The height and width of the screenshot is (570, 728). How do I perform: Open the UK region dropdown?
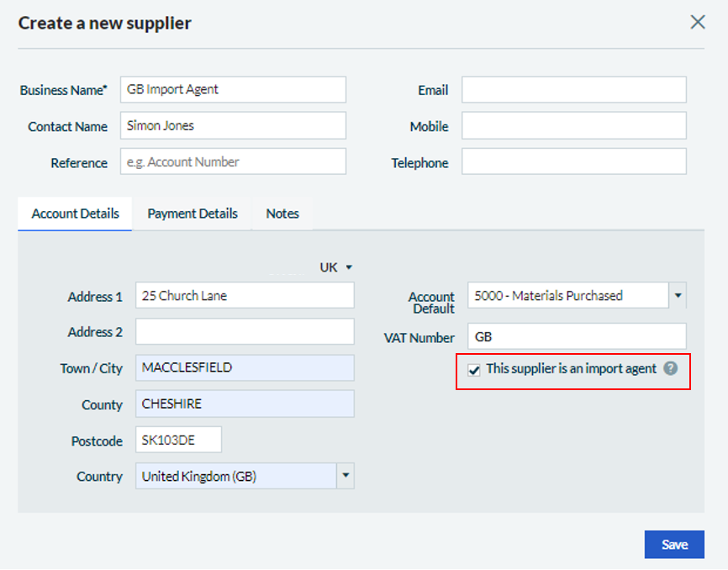coord(336,267)
